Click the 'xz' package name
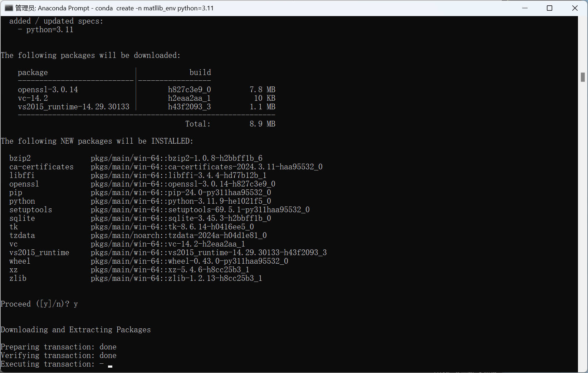 pyautogui.click(x=14, y=270)
